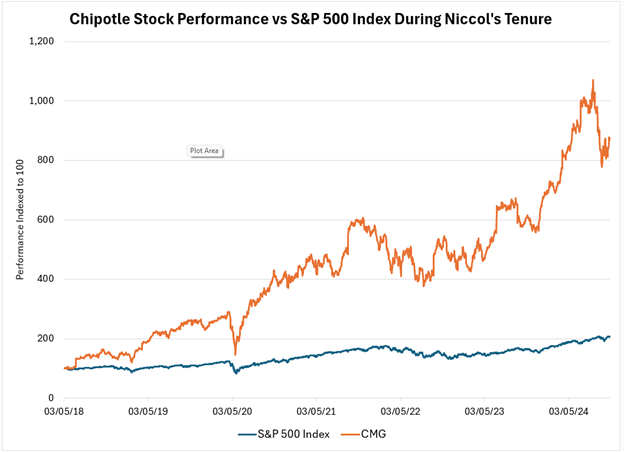Screen dimensions: 624x452
Task: Click the 'Plot Area' tooltip label
Action: [204, 151]
